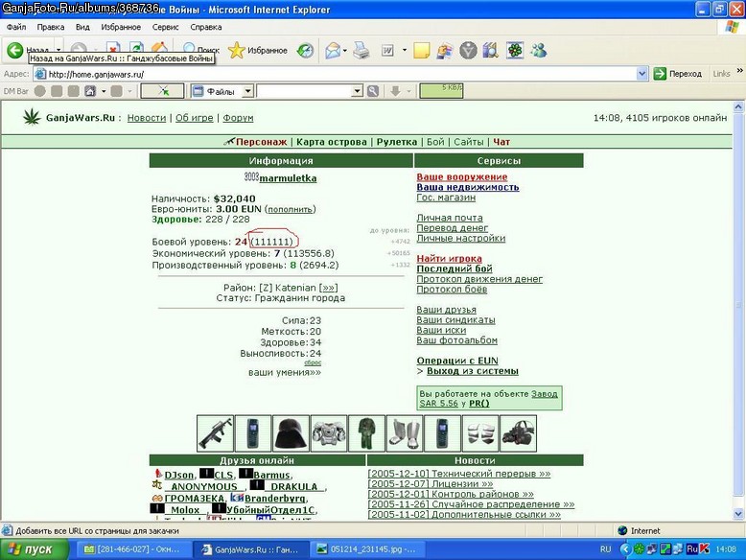Open the dropdown after the Word icon

click(x=405, y=50)
